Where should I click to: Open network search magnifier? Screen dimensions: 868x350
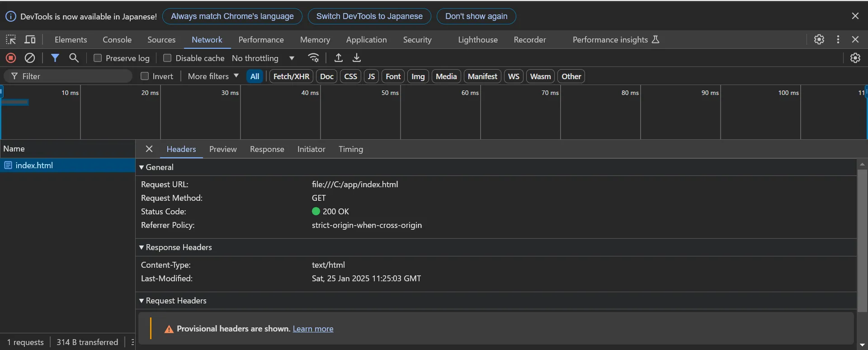(x=74, y=58)
